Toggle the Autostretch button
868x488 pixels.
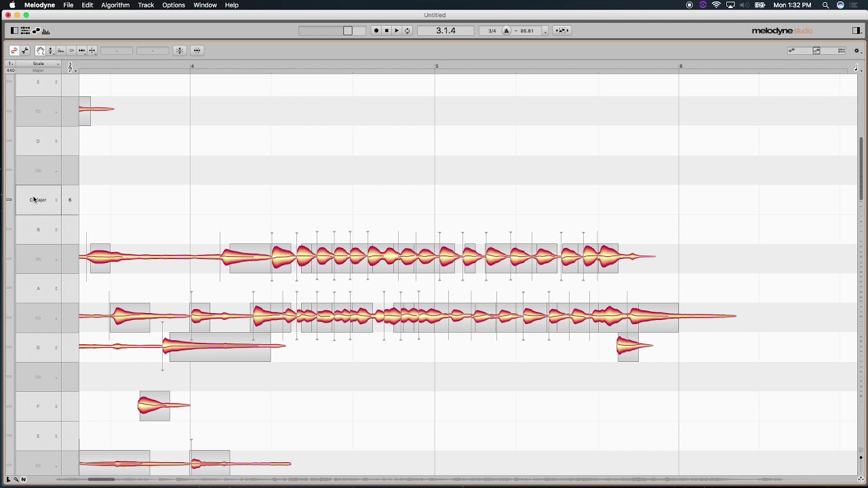[x=561, y=30]
